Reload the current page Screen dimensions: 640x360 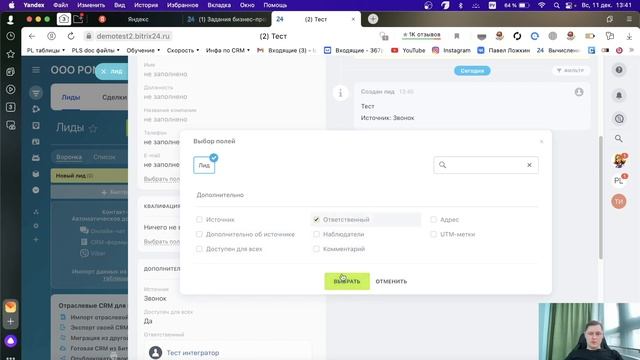(71, 36)
